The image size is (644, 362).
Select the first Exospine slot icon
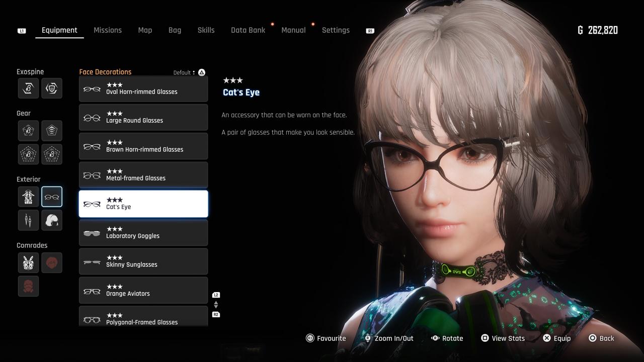click(x=28, y=88)
